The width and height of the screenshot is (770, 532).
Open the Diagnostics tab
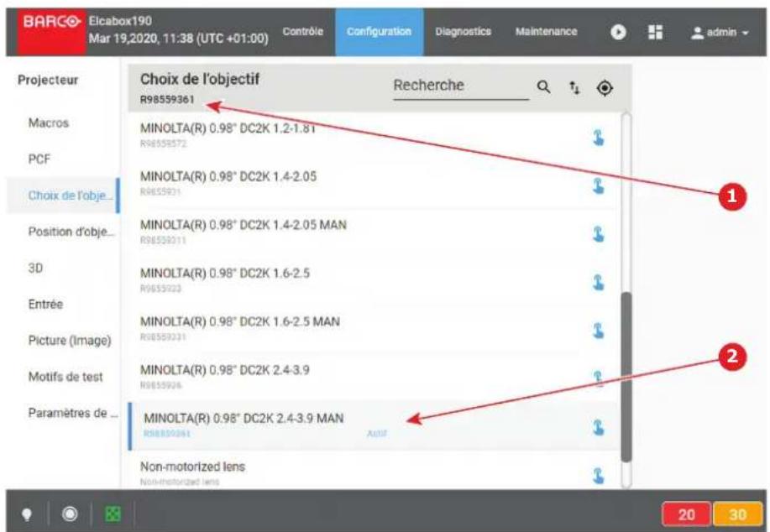[463, 31]
